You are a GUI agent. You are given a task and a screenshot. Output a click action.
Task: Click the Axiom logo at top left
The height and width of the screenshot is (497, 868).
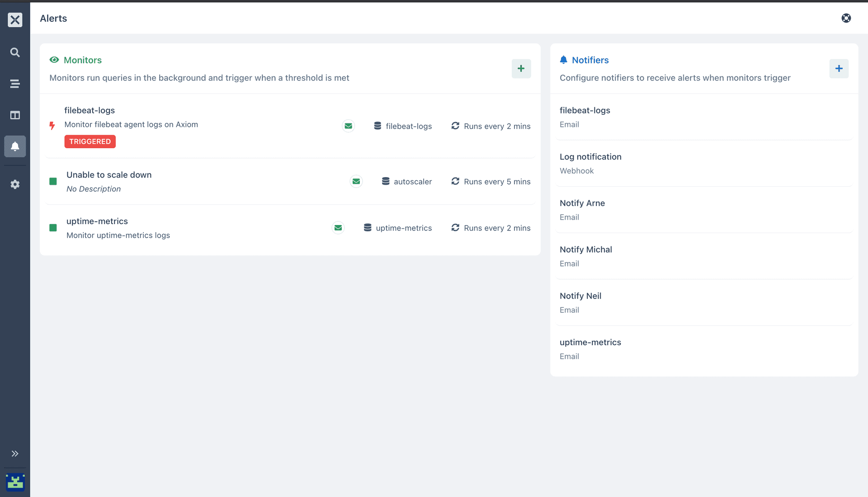point(15,19)
